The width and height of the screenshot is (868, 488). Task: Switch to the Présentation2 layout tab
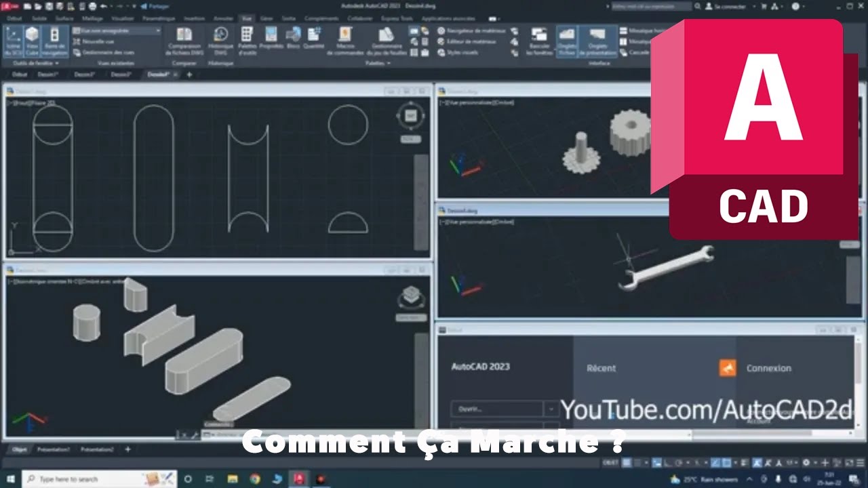97,449
